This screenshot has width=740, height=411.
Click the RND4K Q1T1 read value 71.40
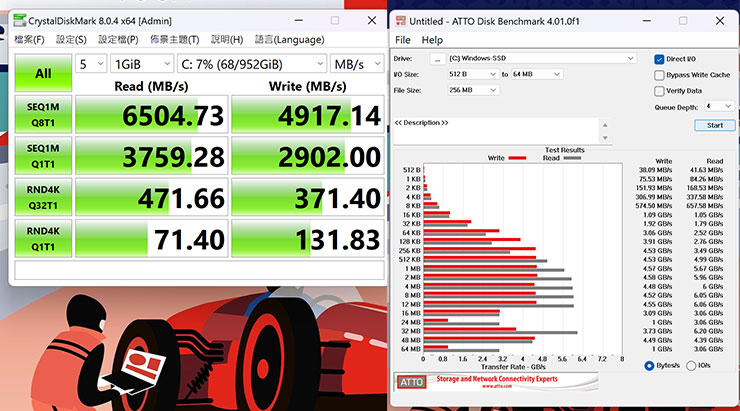coord(189,240)
